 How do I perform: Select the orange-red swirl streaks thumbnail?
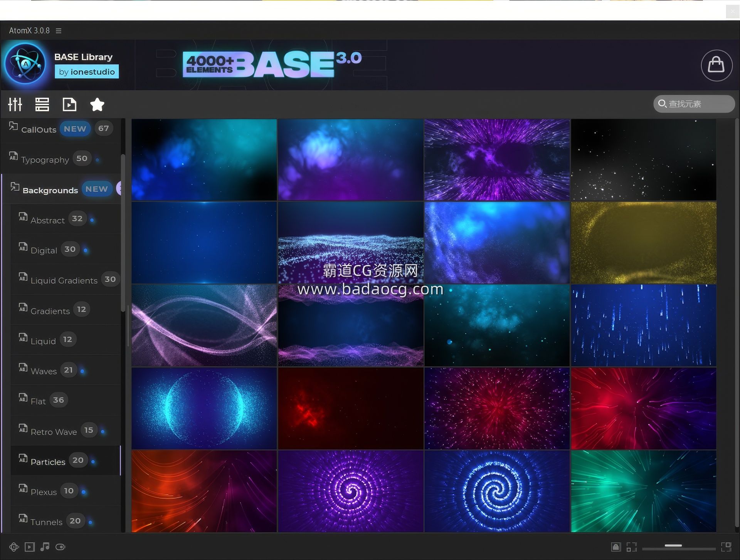pyautogui.click(x=204, y=491)
